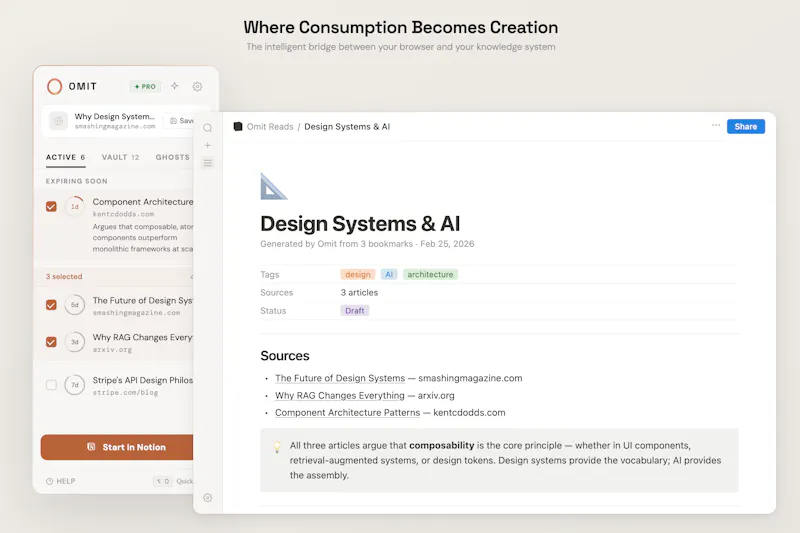
Task: Click the 5d expiry ring indicator
Action: click(74, 305)
